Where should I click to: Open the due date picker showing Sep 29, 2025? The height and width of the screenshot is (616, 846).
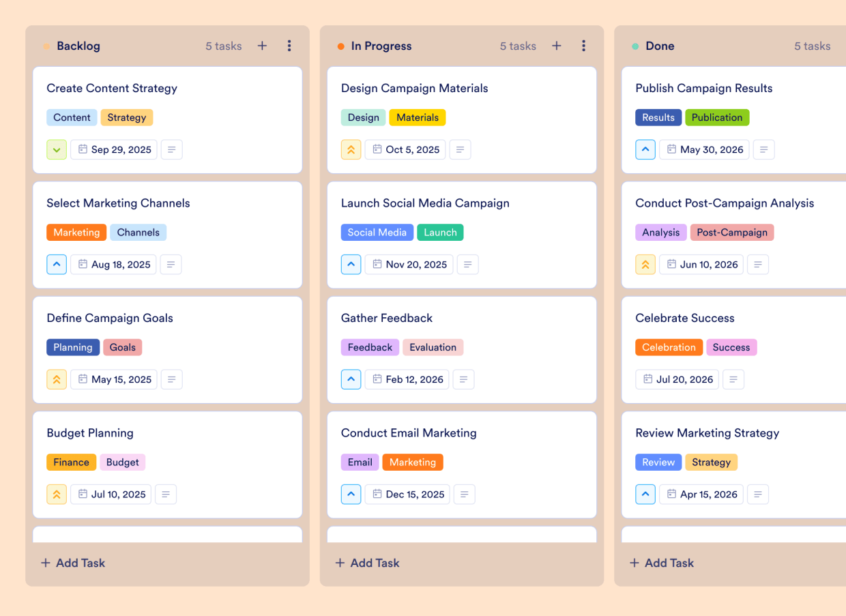tap(113, 149)
